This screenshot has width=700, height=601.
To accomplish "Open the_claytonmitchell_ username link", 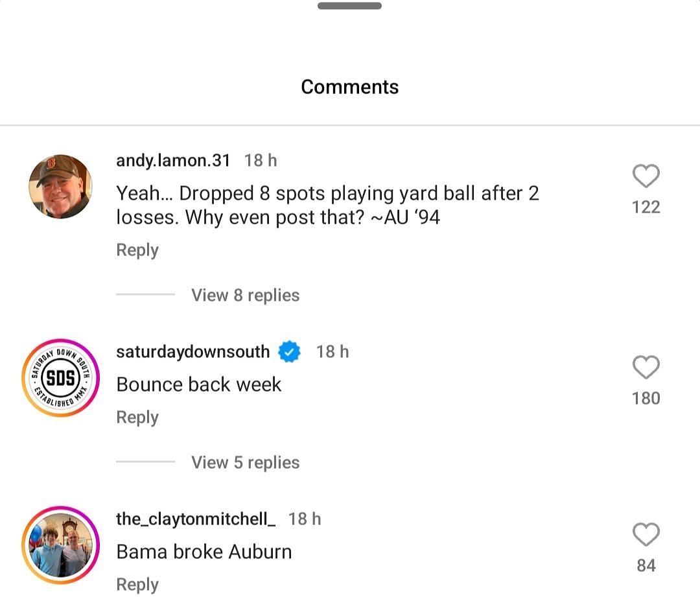I will [x=196, y=519].
